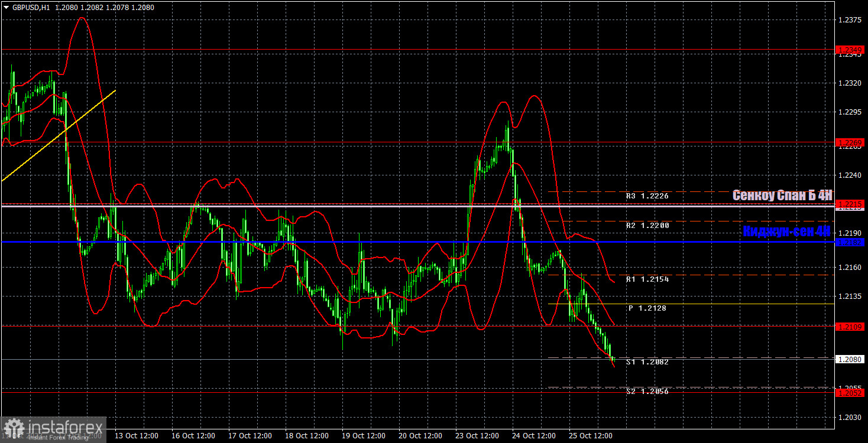
Task: Click the S1 1.2082 pivot label
Action: pyautogui.click(x=647, y=362)
